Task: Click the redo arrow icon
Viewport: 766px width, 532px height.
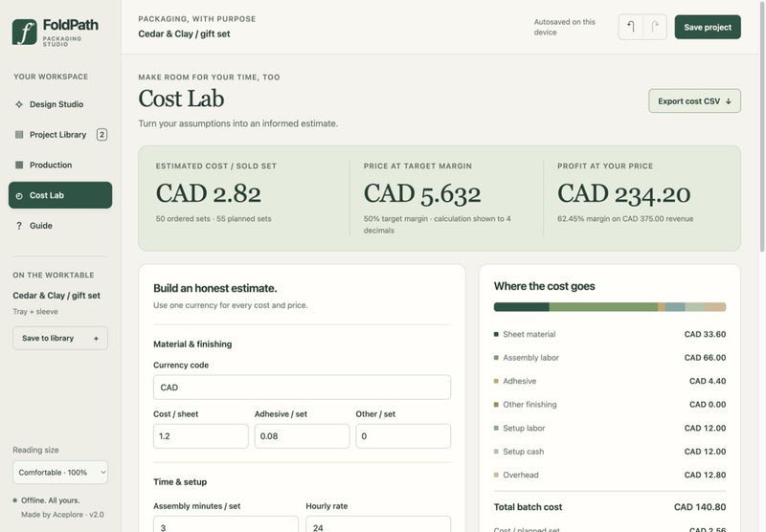Action: coord(655,27)
